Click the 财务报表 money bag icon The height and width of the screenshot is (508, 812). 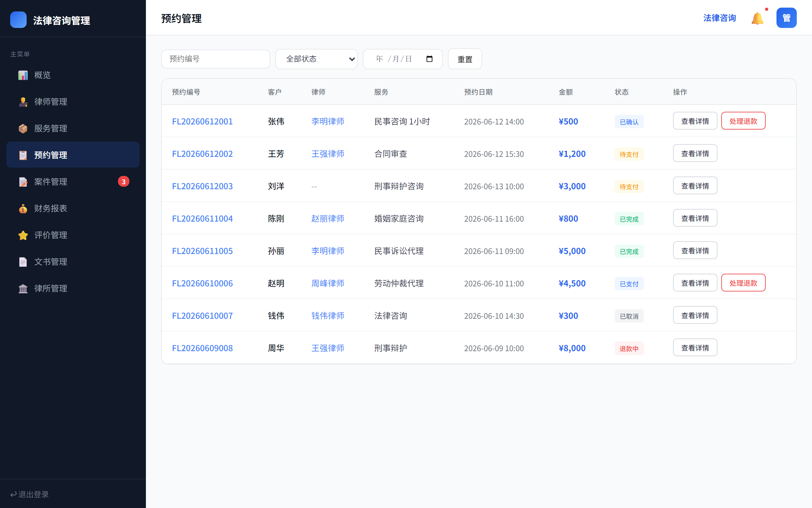click(23, 208)
